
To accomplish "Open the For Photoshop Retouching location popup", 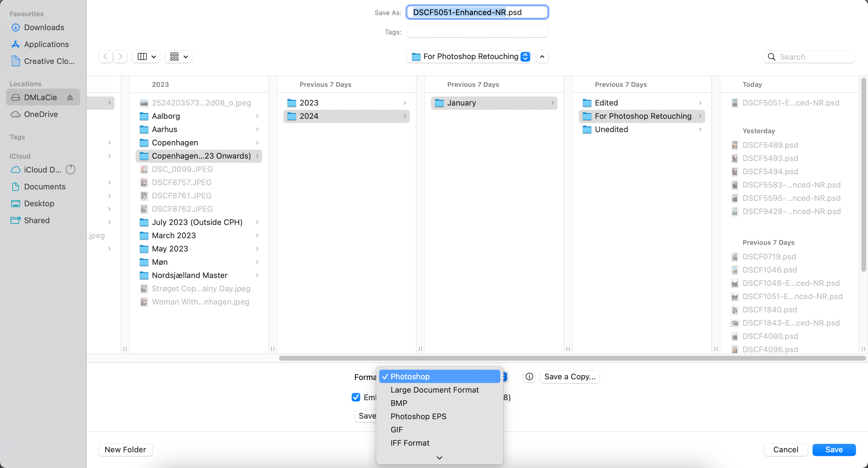I will tap(469, 57).
